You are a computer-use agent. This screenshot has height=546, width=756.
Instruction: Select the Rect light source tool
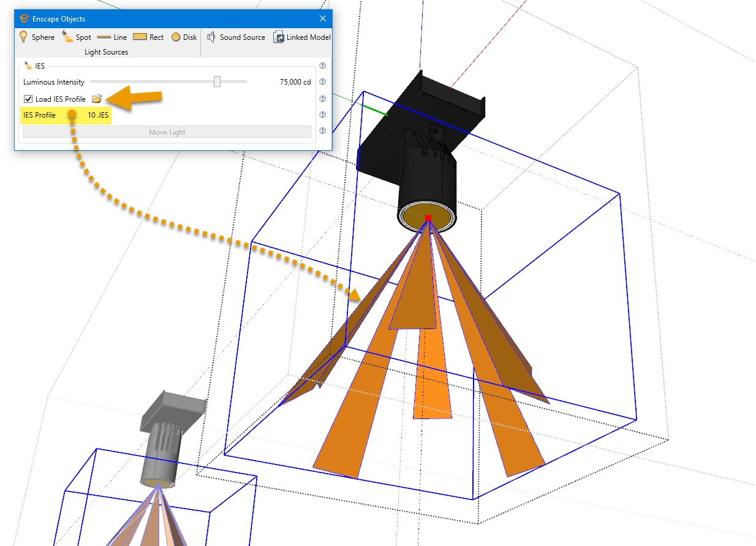point(149,37)
